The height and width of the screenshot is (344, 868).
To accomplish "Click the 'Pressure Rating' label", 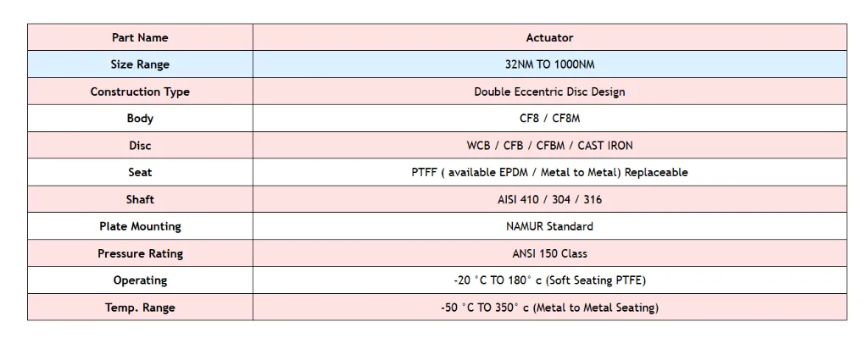I will click(x=140, y=253).
